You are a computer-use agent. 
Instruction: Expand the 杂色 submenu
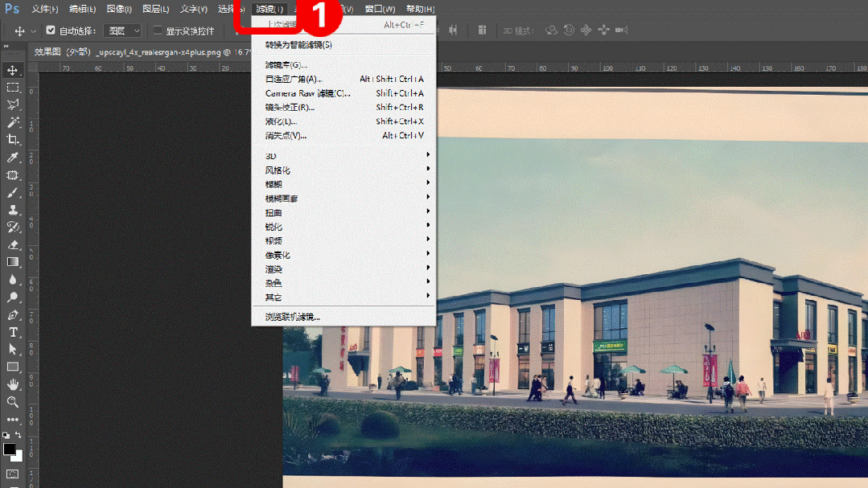point(343,283)
